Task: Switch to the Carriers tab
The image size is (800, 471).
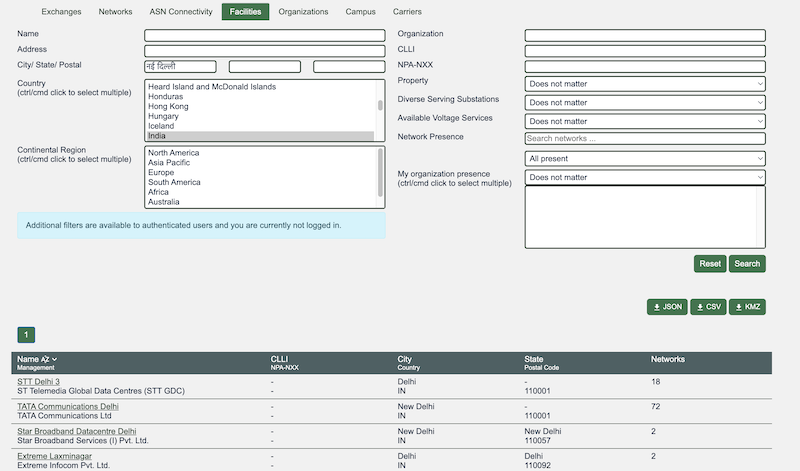Action: pyautogui.click(x=407, y=12)
